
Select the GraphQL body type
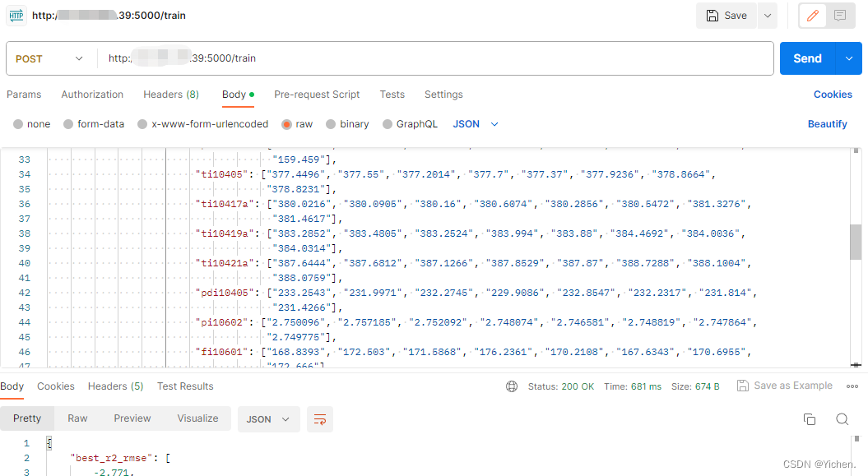point(410,124)
